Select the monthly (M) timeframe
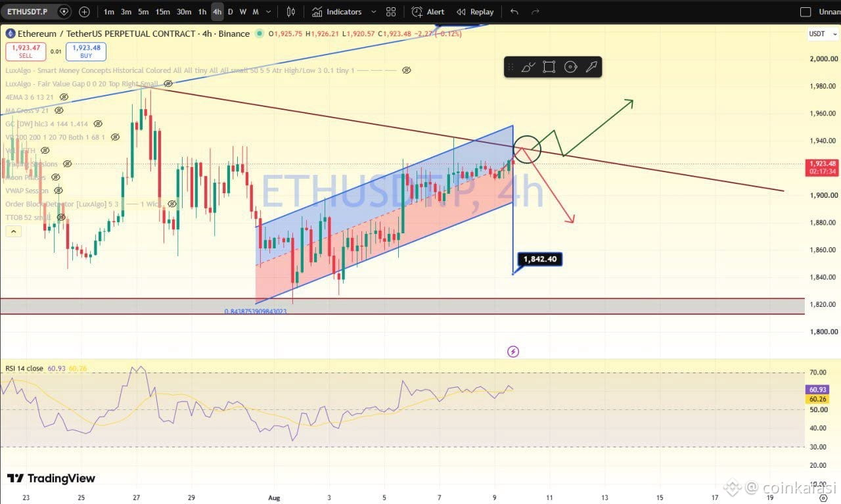841x504 pixels. click(x=255, y=12)
